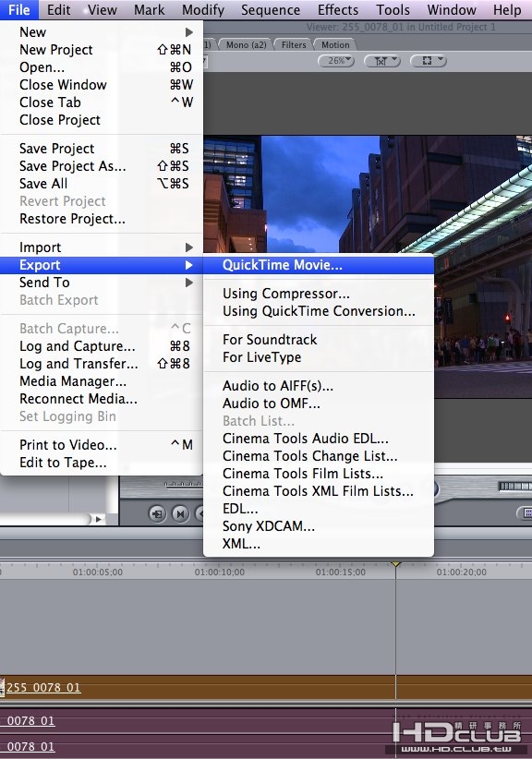This screenshot has width=532, height=759.
Task: Click Open... in the File menu
Action: (x=102, y=67)
